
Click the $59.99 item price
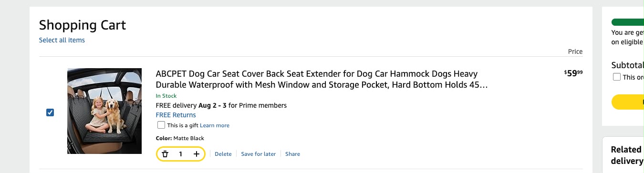click(x=573, y=73)
